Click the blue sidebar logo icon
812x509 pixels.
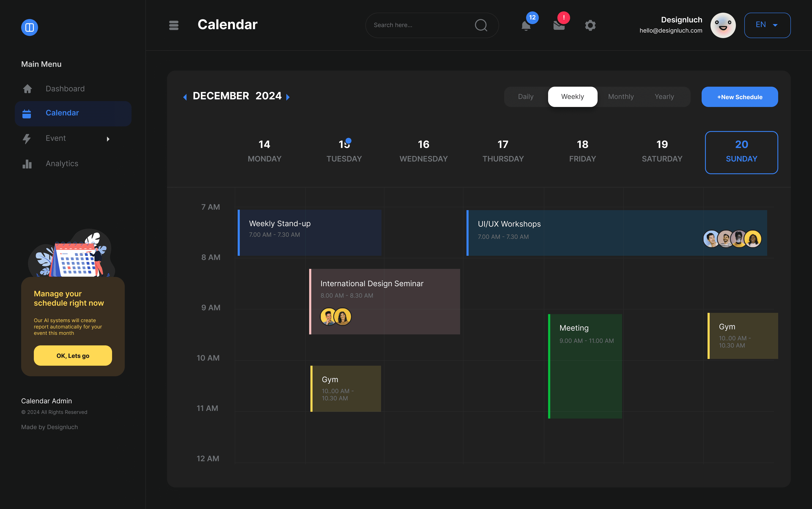pos(30,27)
